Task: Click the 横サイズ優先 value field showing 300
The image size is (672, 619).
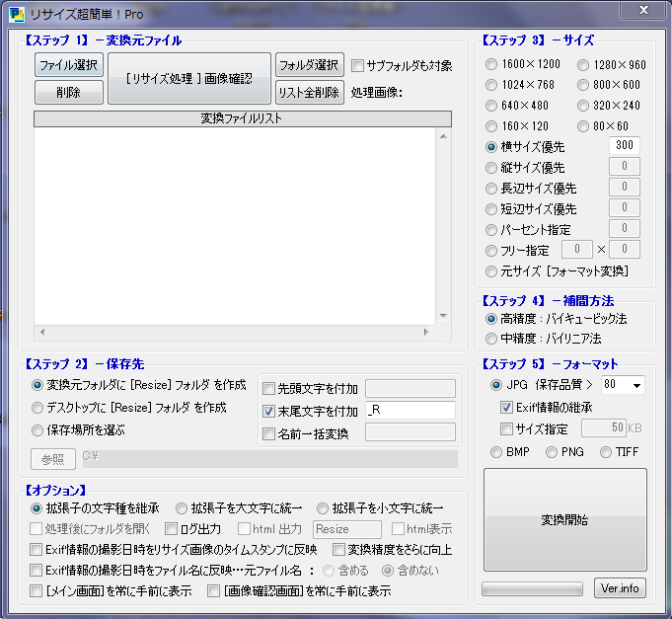Action: click(x=625, y=145)
